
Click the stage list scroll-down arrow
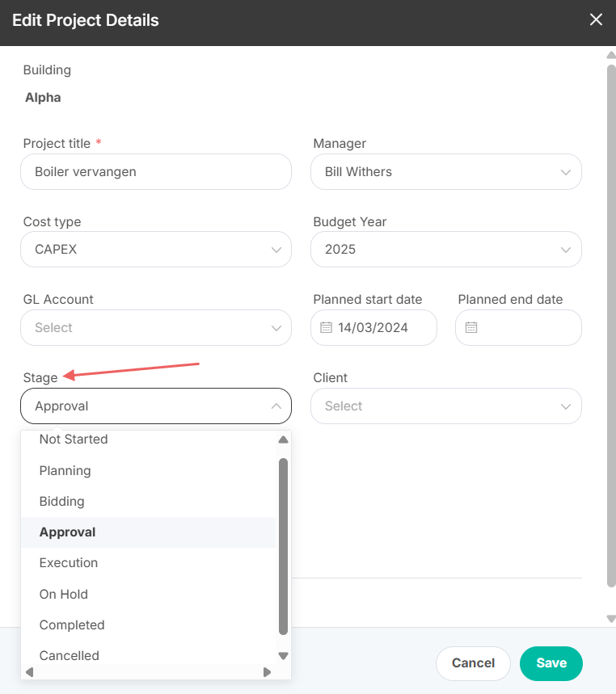[284, 655]
